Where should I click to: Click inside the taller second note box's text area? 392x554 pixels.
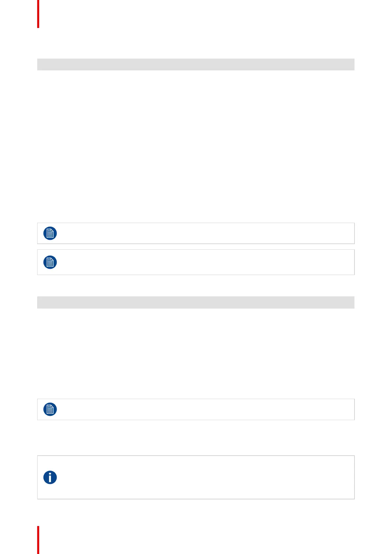[204, 262]
